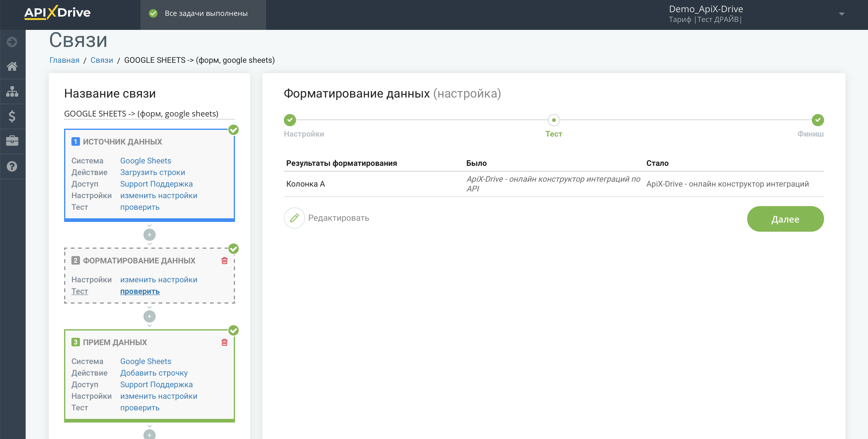
Task: Click the green checkmark on ФОРМАТИРОВАНИЕ ДАННЫХ block
Action: [233, 248]
